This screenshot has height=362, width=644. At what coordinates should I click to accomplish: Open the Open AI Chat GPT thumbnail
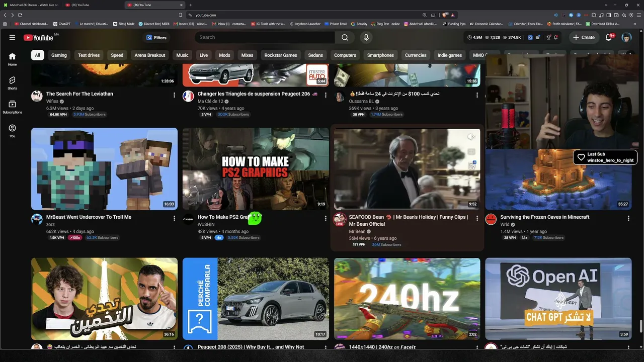(558, 299)
